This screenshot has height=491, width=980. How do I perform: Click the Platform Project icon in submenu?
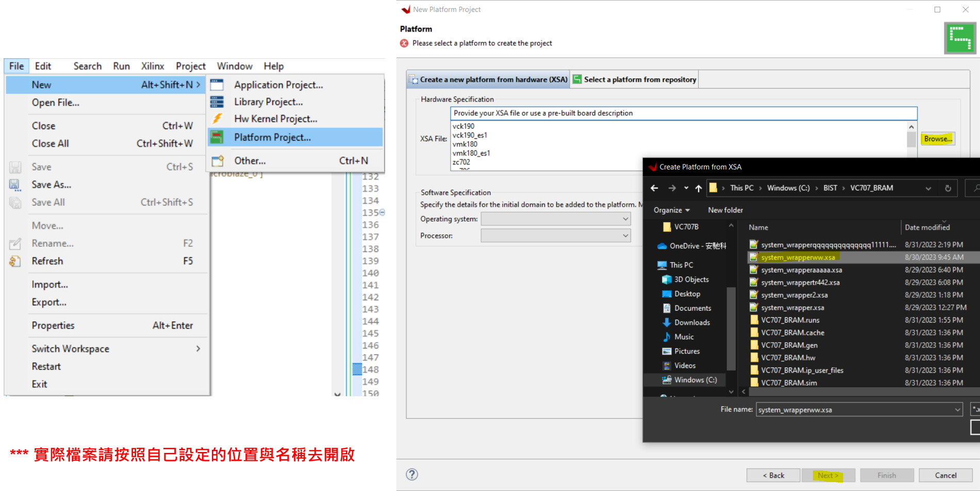click(217, 137)
